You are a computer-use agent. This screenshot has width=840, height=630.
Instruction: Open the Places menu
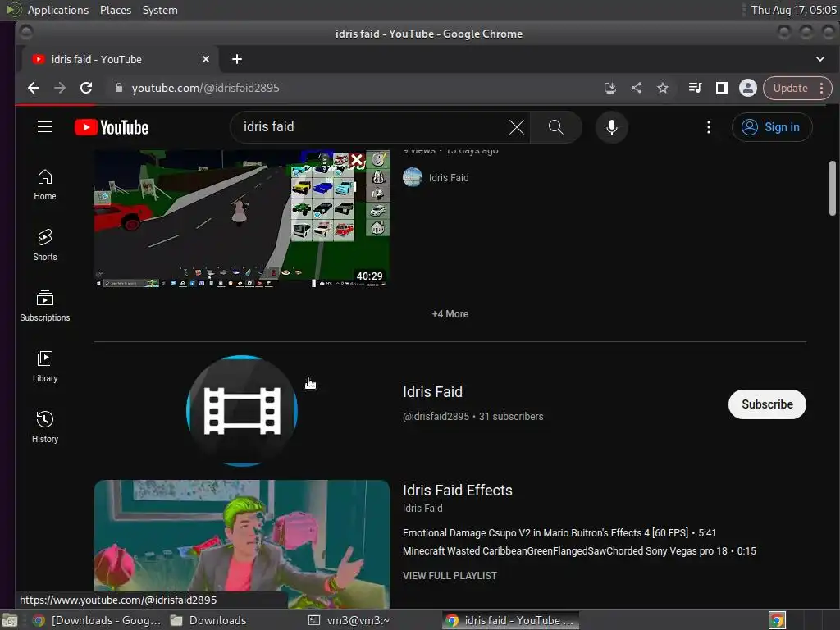coord(115,10)
